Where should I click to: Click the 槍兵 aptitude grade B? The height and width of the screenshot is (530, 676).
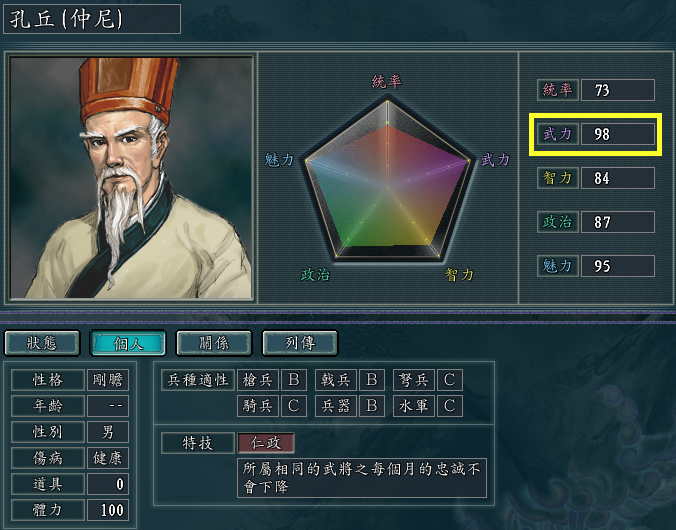[294, 380]
